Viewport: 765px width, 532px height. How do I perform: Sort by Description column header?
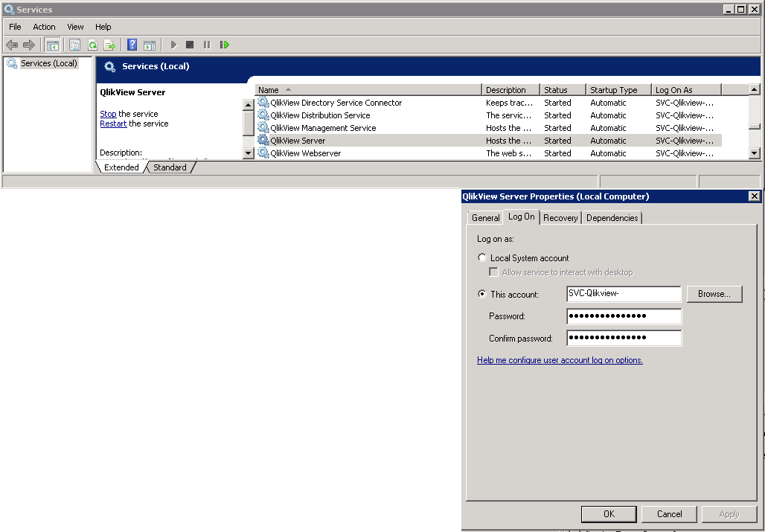tap(510, 90)
